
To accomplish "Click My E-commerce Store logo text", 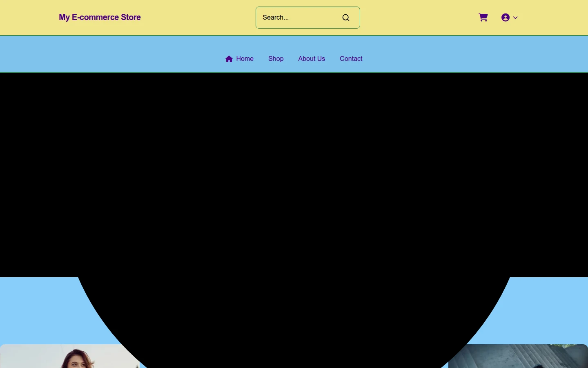I will pos(100,17).
